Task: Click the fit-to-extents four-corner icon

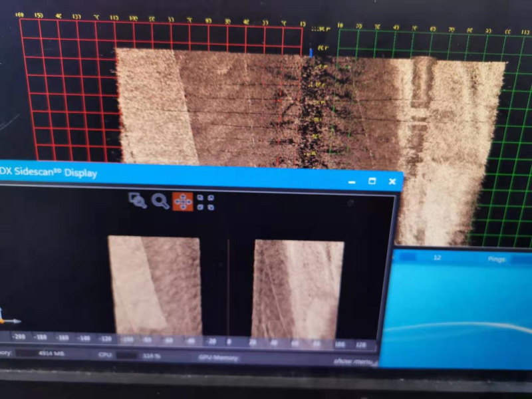Action: click(206, 202)
